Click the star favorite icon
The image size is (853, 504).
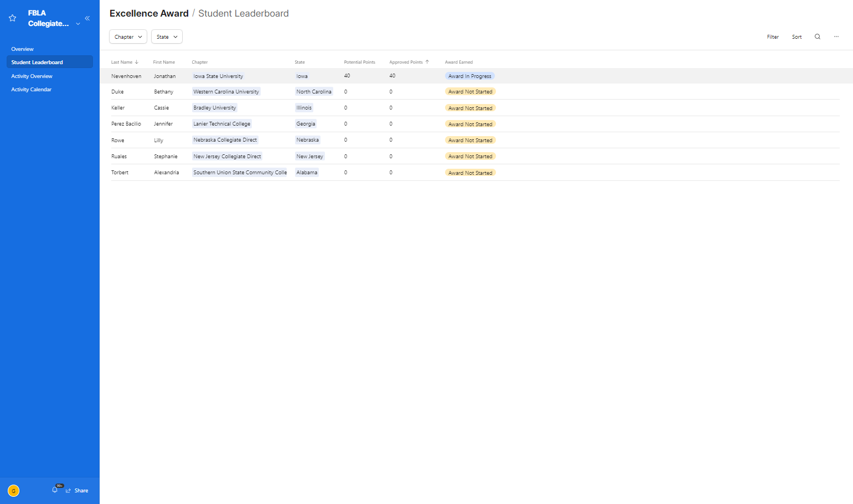tap(13, 18)
